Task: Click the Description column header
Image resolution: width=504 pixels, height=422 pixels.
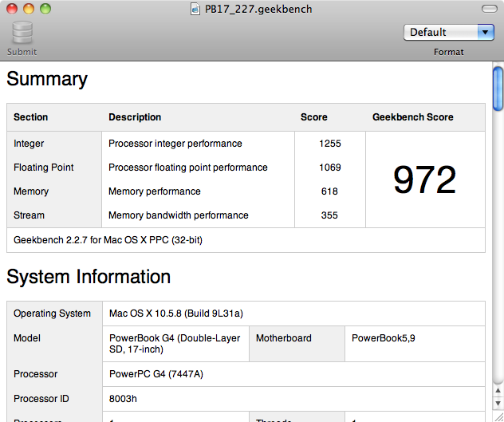Action: click(135, 117)
